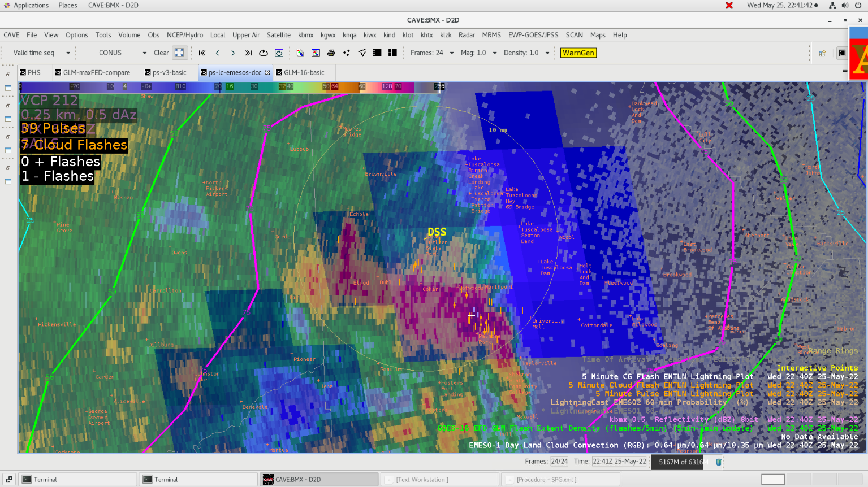
Task: Expand the kbmx radar menu
Action: (x=305, y=35)
